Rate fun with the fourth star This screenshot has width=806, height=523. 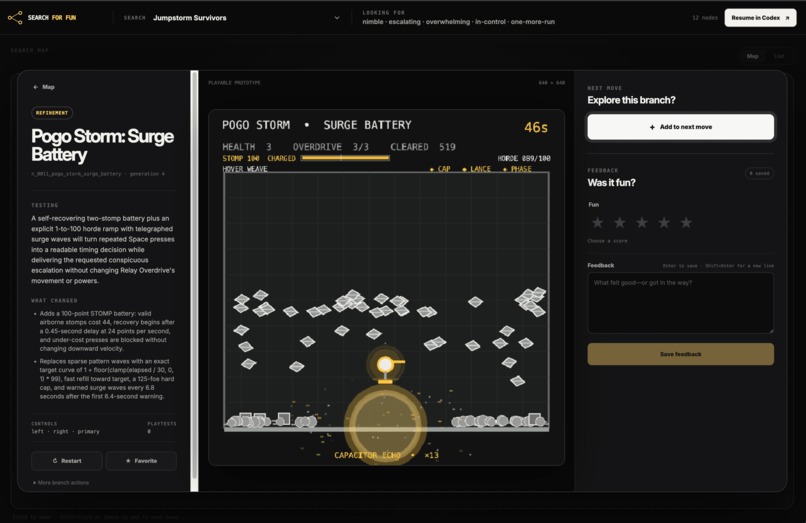tap(664, 222)
